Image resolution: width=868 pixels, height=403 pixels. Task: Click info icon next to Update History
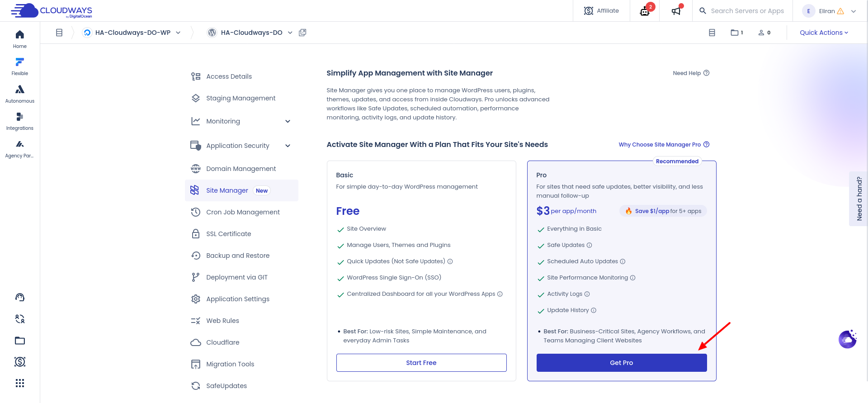point(594,310)
